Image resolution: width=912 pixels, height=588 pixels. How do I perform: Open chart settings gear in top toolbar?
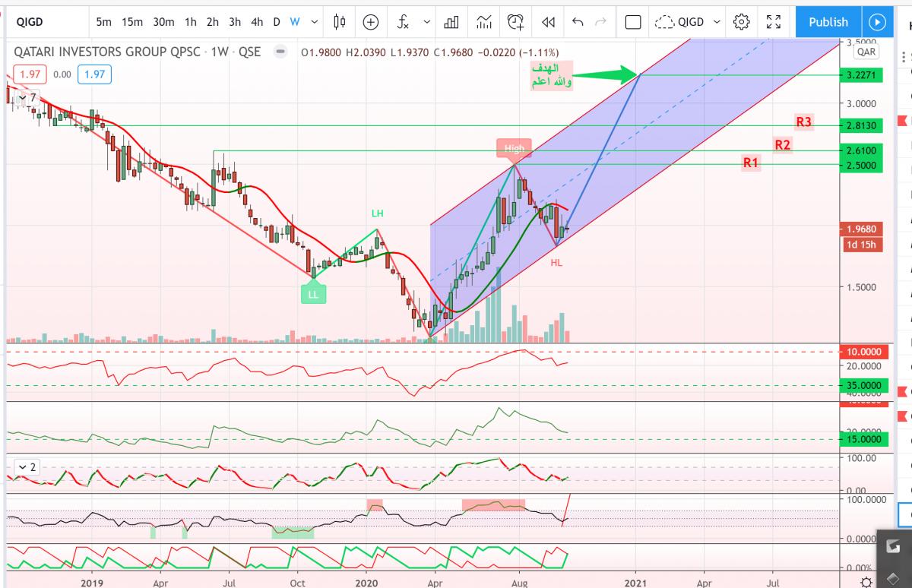point(742,22)
